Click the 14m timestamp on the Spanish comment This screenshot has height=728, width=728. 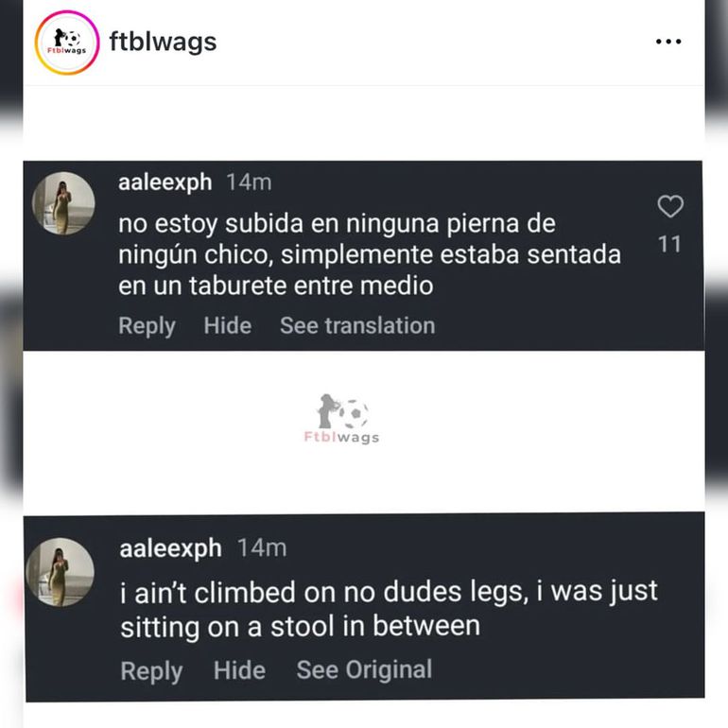[x=249, y=182]
